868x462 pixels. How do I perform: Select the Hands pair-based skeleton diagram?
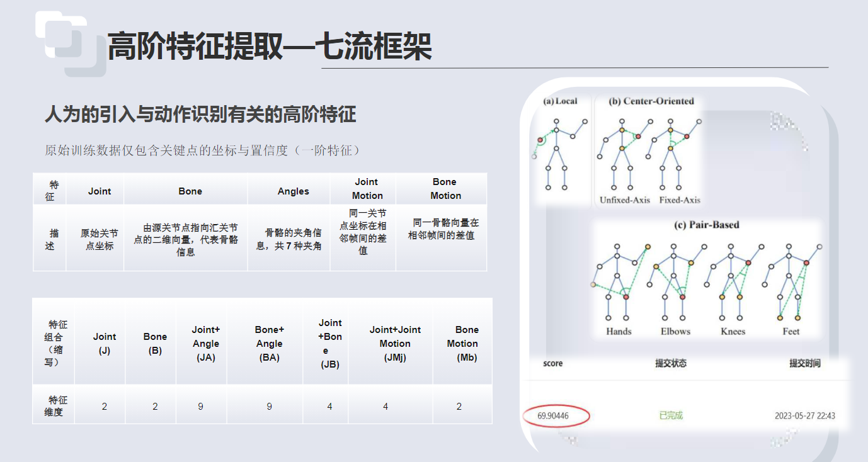619,282
